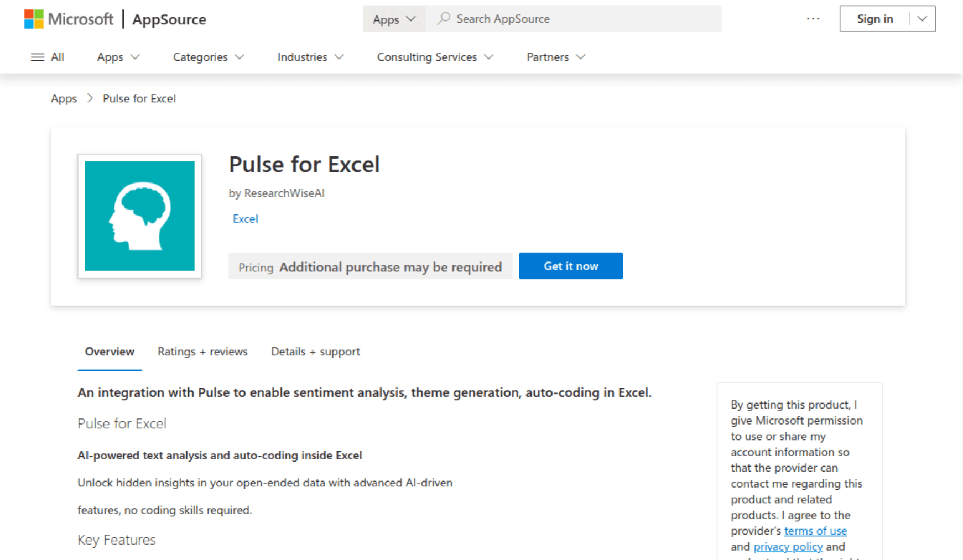963x560 pixels.
Task: Click the Additional purchase may be required text
Action: coord(391,267)
